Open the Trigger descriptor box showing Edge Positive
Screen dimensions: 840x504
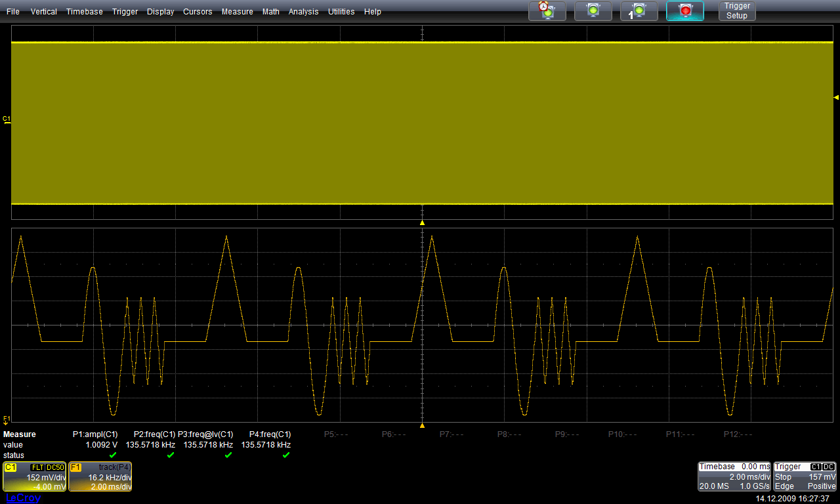(x=805, y=476)
